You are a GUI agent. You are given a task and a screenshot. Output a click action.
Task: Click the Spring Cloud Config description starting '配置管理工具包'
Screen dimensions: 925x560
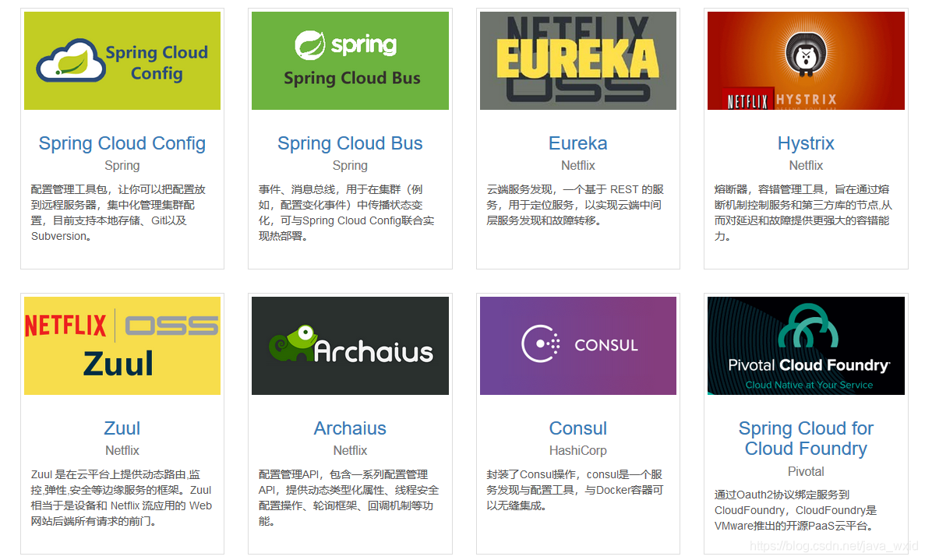[118, 213]
